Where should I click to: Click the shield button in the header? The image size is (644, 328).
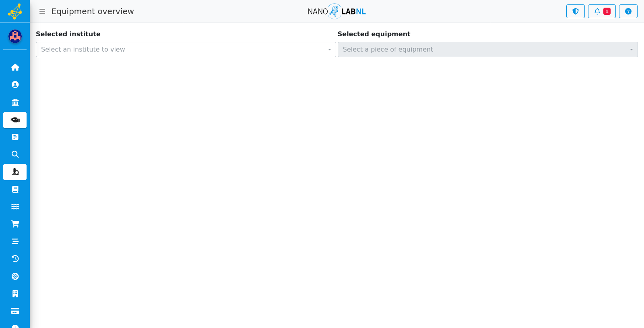pyautogui.click(x=576, y=11)
